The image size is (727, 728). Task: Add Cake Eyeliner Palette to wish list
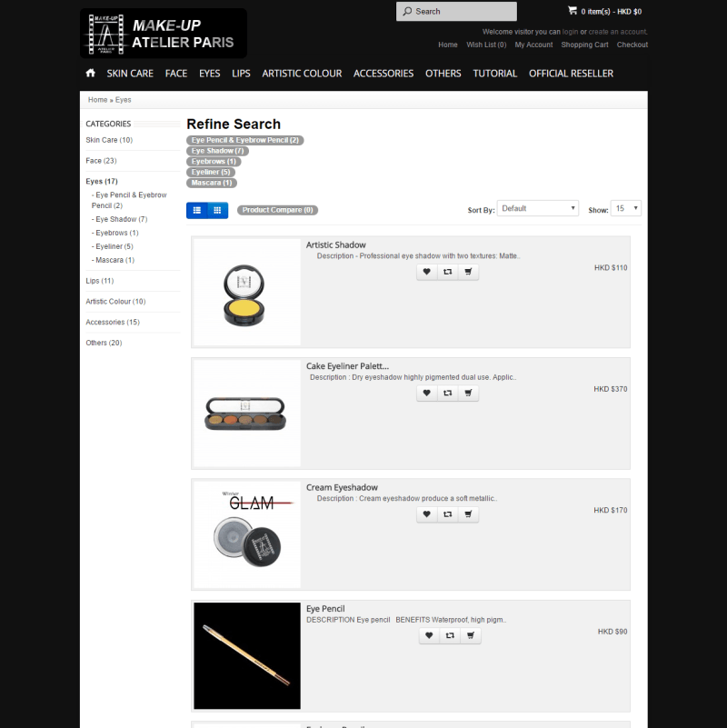tap(426, 393)
